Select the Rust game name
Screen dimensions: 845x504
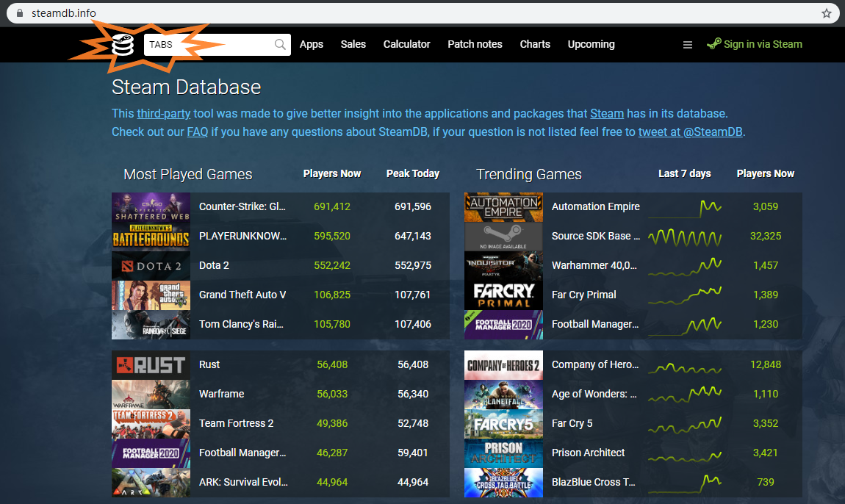209,364
